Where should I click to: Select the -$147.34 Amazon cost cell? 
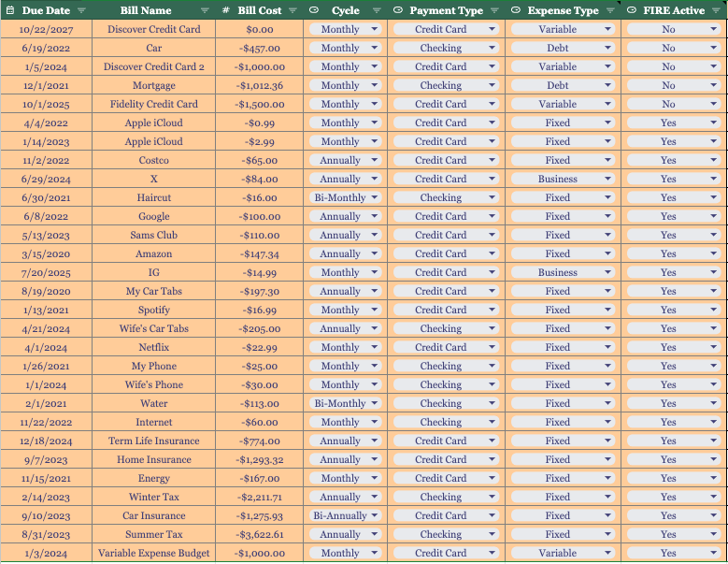260,253
